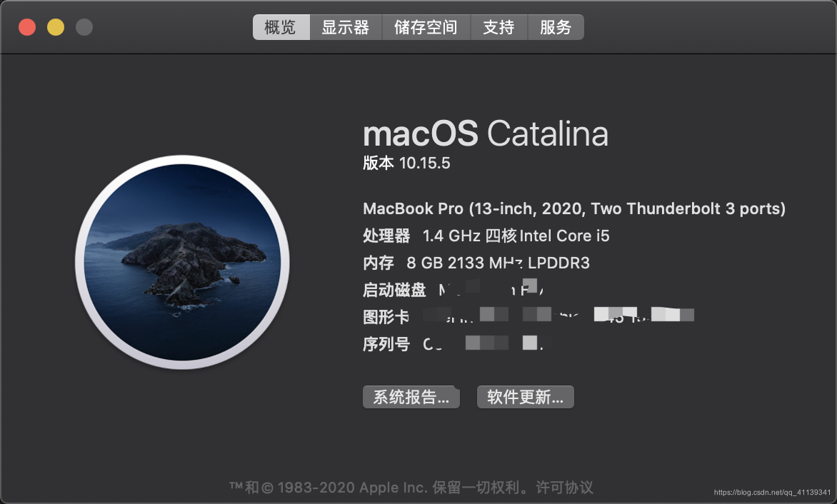Close the window with red button
The height and width of the screenshot is (504, 837).
pos(27,27)
